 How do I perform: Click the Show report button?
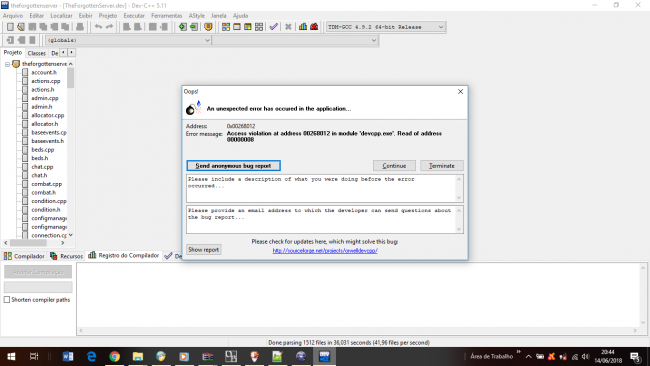(x=203, y=250)
